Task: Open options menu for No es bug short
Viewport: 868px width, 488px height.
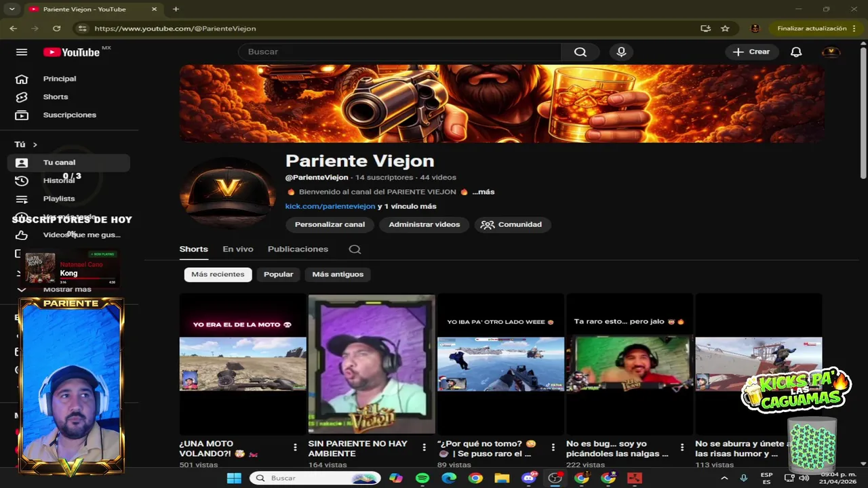Action: coord(682,447)
